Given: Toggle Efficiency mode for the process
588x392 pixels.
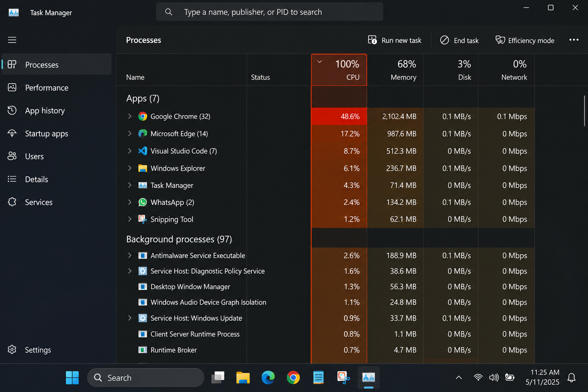Looking at the screenshot, I should pos(525,40).
